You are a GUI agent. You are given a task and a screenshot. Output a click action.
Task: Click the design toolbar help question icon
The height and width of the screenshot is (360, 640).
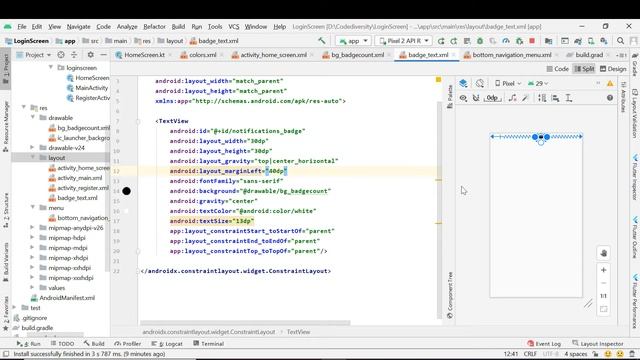coord(610,98)
